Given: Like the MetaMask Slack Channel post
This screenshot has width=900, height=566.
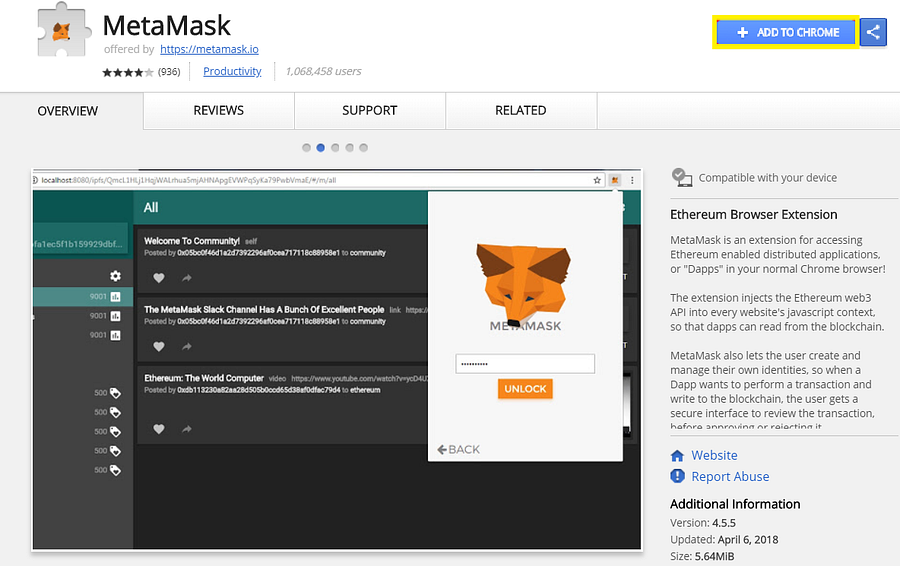Looking at the screenshot, I should pos(159,346).
